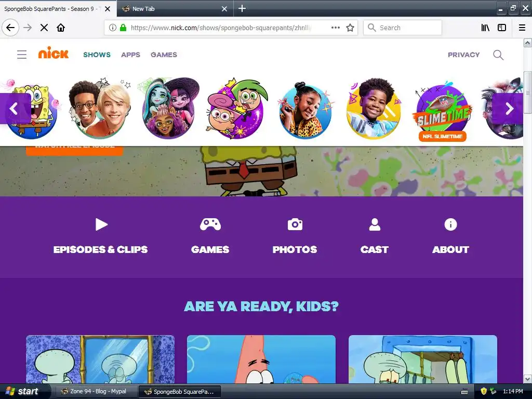Open the browser home page icon

click(61, 28)
